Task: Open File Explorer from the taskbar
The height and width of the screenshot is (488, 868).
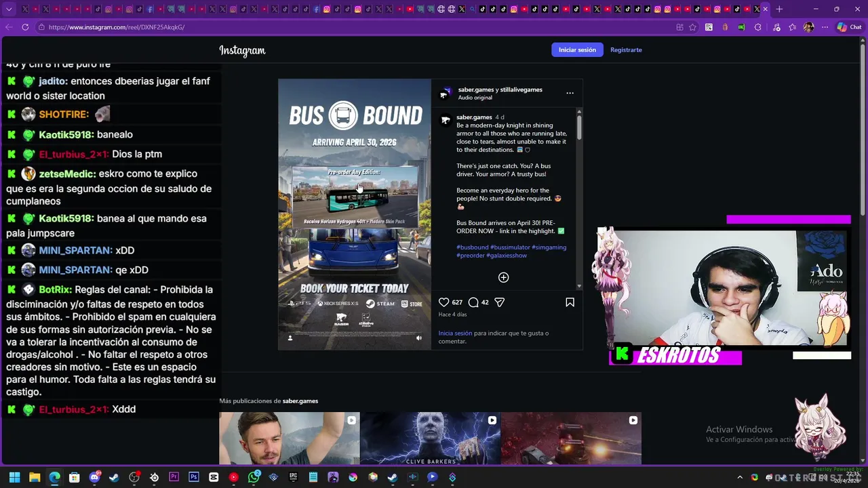Action: coord(35,477)
